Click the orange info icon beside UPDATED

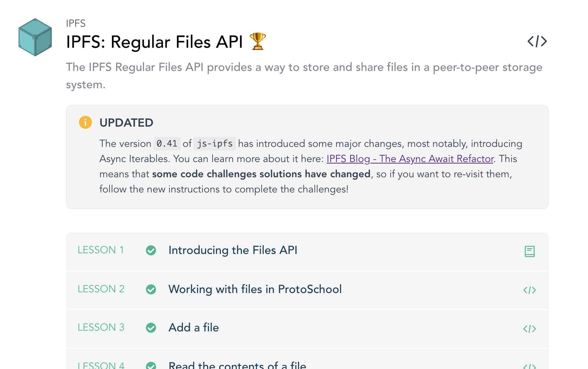click(x=85, y=122)
